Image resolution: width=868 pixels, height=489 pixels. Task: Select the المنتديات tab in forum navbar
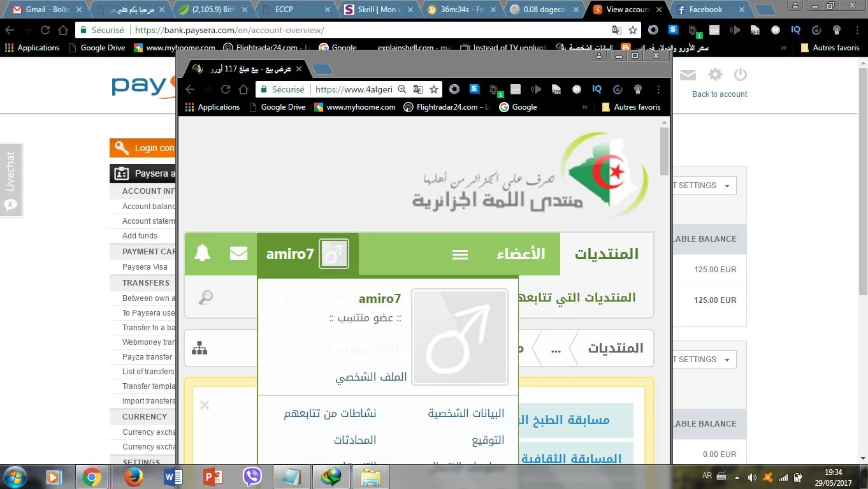coord(606,254)
